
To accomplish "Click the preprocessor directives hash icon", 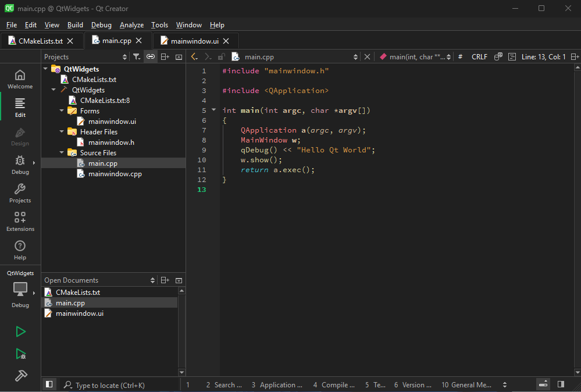I will [x=460, y=56].
